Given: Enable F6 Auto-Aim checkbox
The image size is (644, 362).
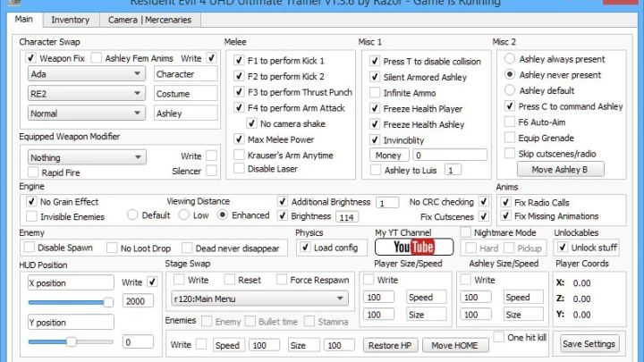Looking at the screenshot, I should [510, 122].
